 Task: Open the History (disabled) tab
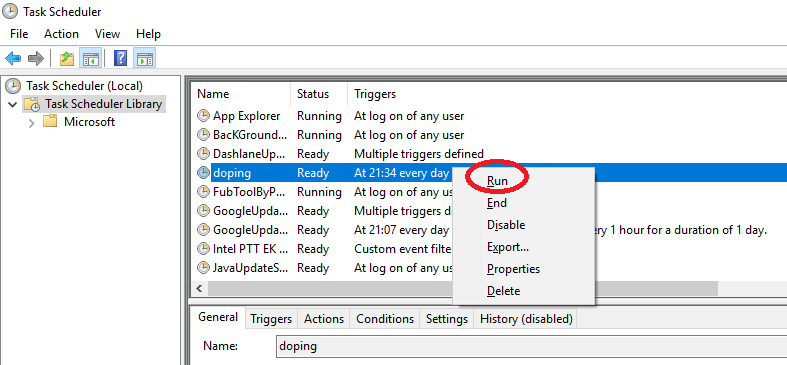click(526, 319)
